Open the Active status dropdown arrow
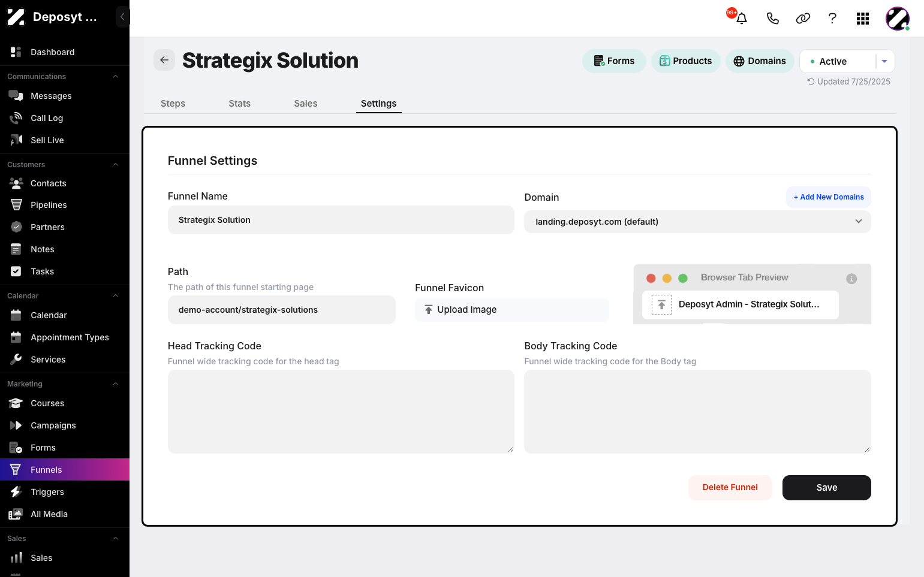This screenshot has height=577, width=924. point(884,61)
